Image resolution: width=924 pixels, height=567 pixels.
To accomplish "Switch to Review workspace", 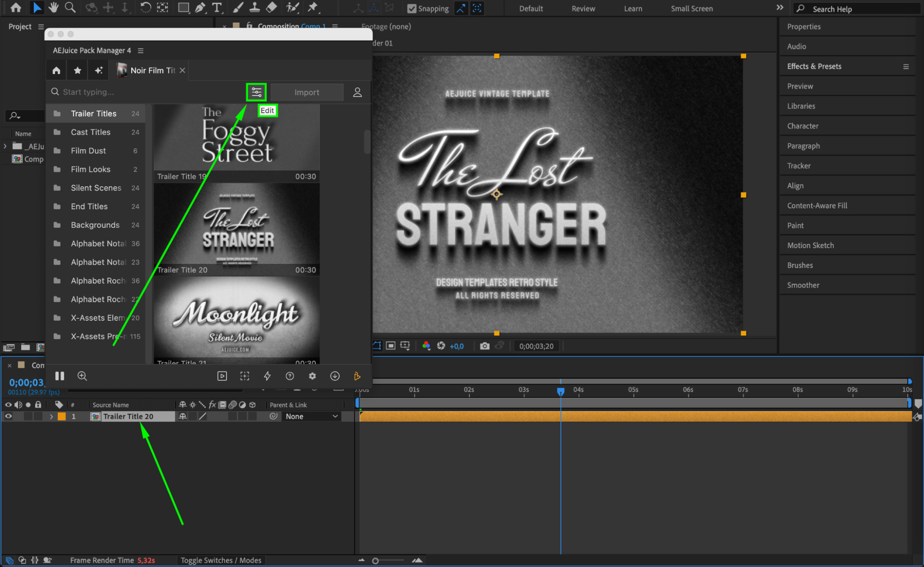I will 583,8.
